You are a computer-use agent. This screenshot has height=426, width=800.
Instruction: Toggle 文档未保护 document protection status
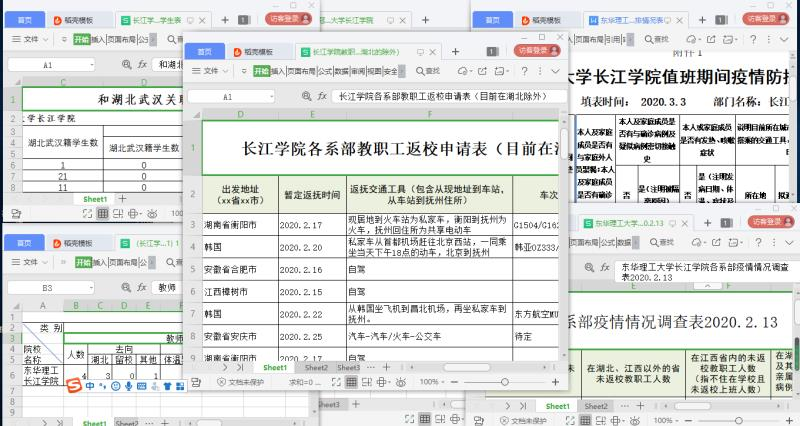pos(240,382)
